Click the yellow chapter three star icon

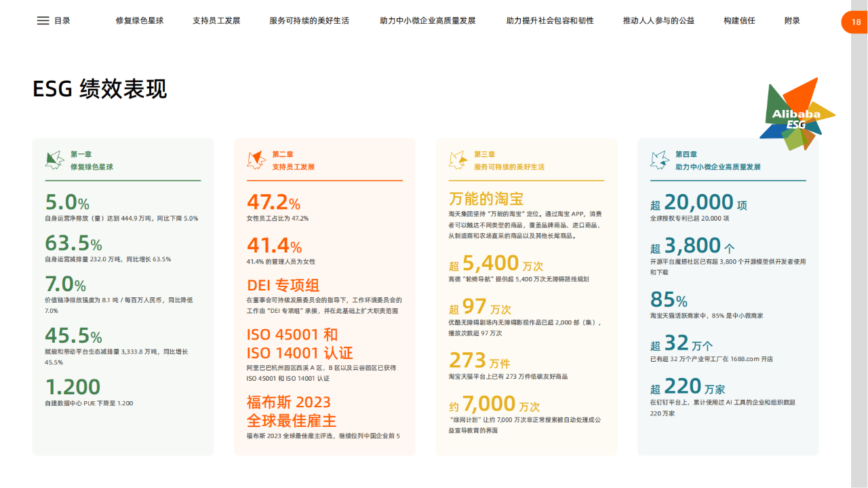458,160
